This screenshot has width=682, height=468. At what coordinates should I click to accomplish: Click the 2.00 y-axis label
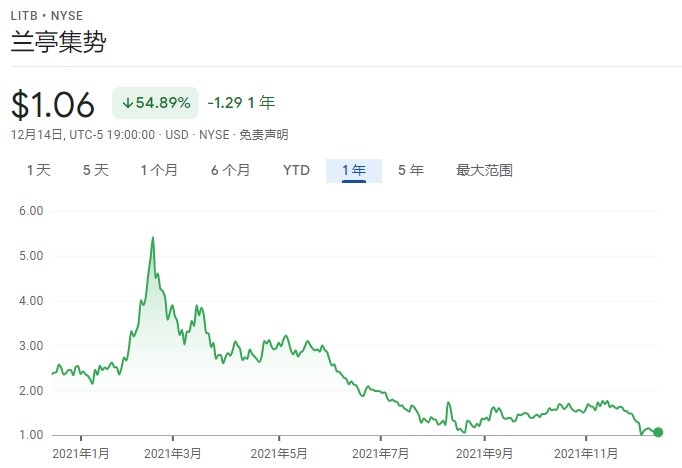pos(31,391)
